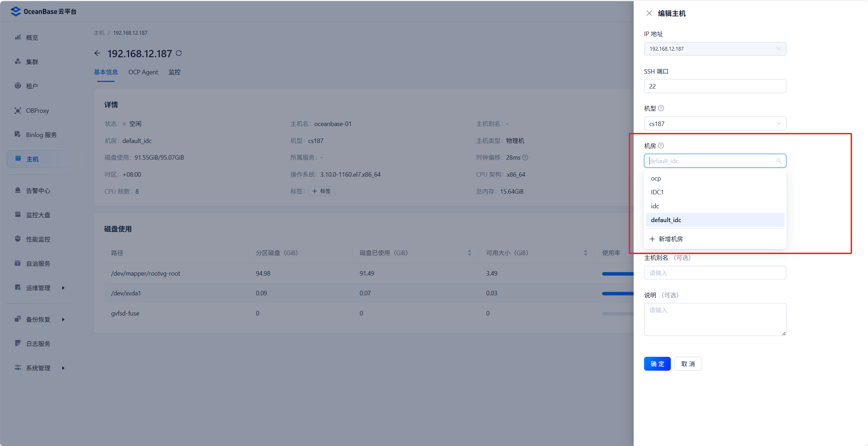Click the 系统管理 settings icon

click(18, 368)
